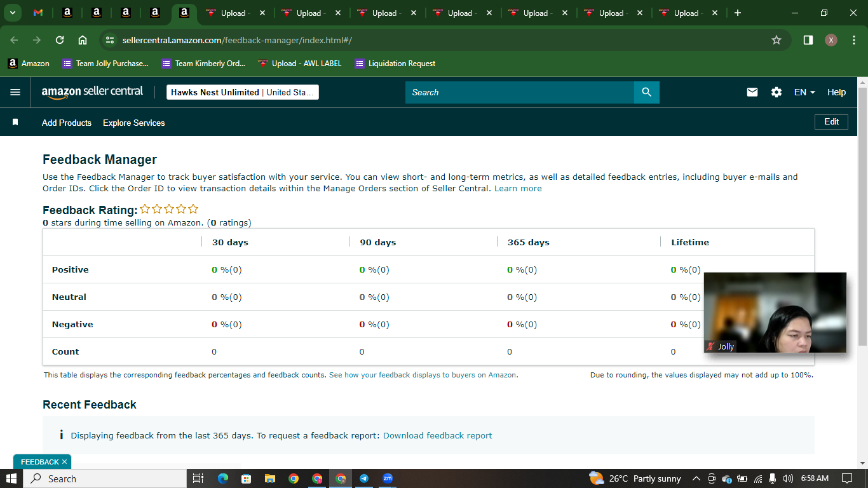
Task: Open File Explorer from the taskbar
Action: coord(269,478)
